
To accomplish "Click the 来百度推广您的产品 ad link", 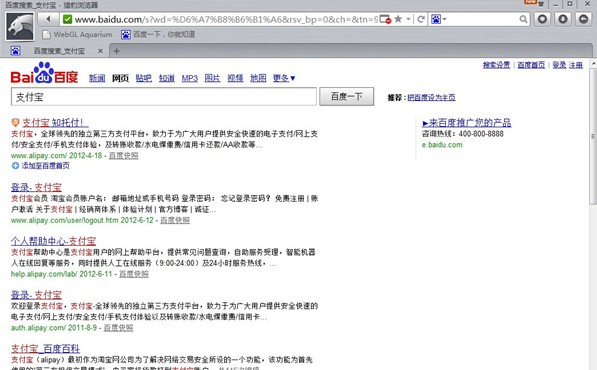I will tap(467, 123).
